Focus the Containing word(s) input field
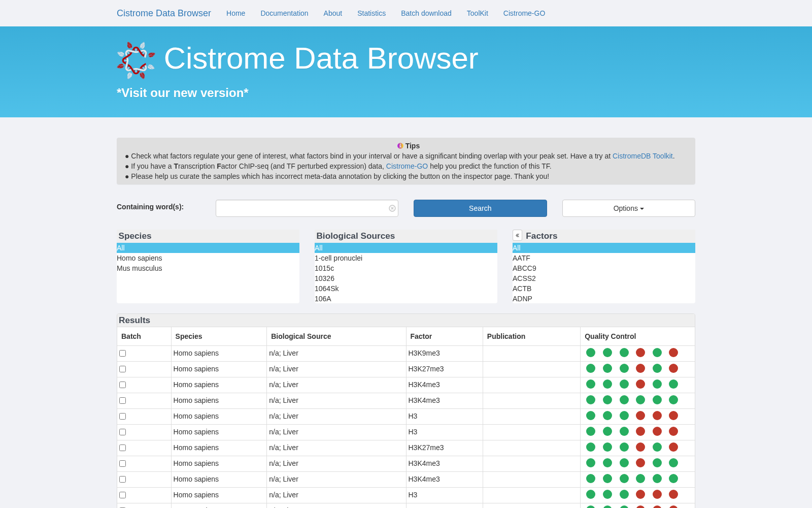Viewport: 812px width, 508px height. [x=307, y=208]
